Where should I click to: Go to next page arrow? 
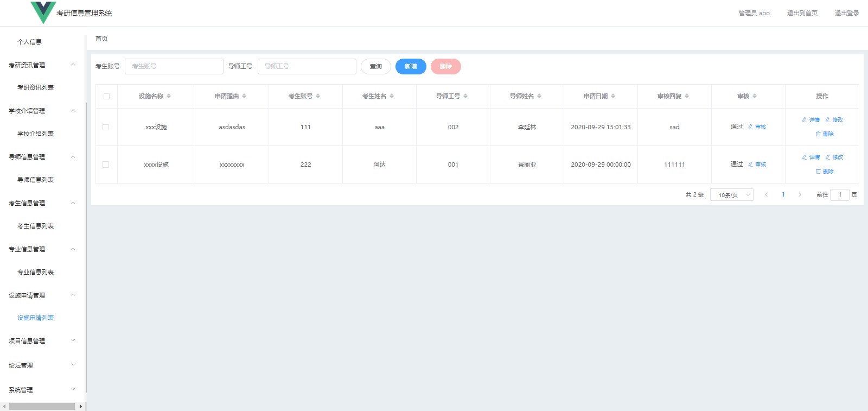(800, 195)
